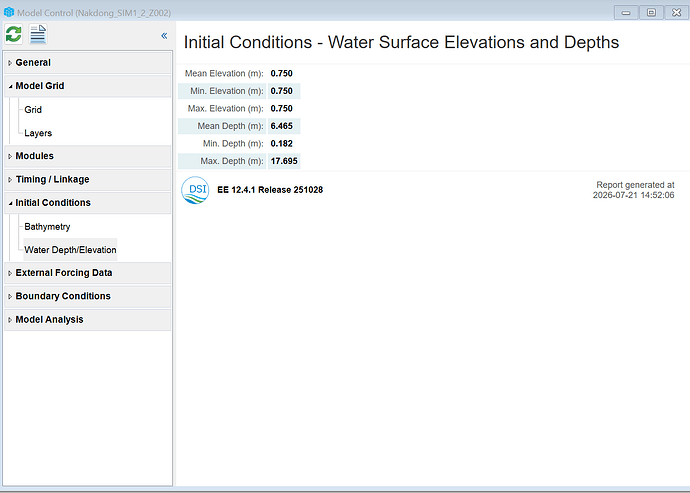The image size is (690, 493).
Task: Click the Initial Conditions report title
Action: [401, 42]
